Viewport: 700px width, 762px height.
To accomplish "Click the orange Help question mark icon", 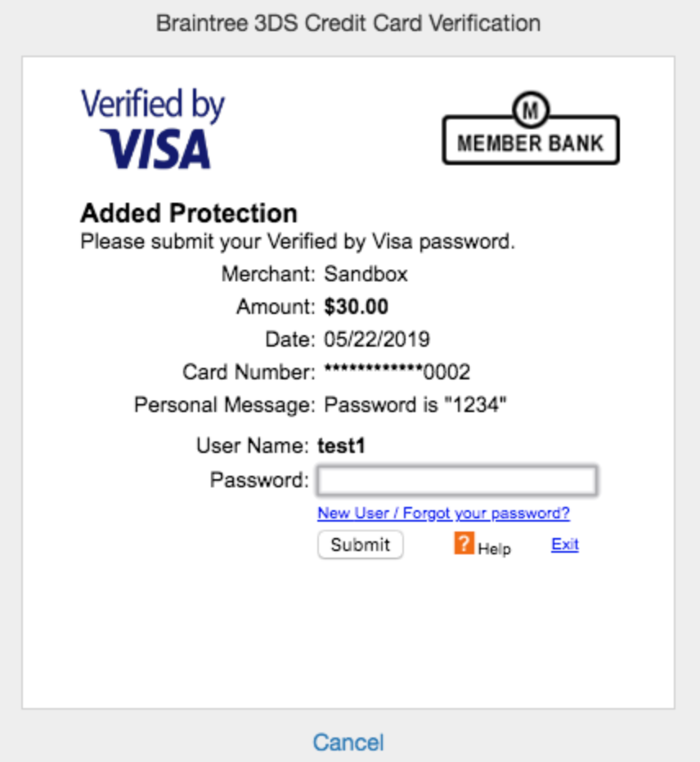I will click(x=464, y=544).
